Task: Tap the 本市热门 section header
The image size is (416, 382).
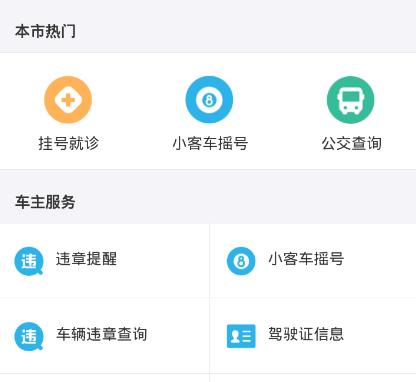Action: [45, 31]
